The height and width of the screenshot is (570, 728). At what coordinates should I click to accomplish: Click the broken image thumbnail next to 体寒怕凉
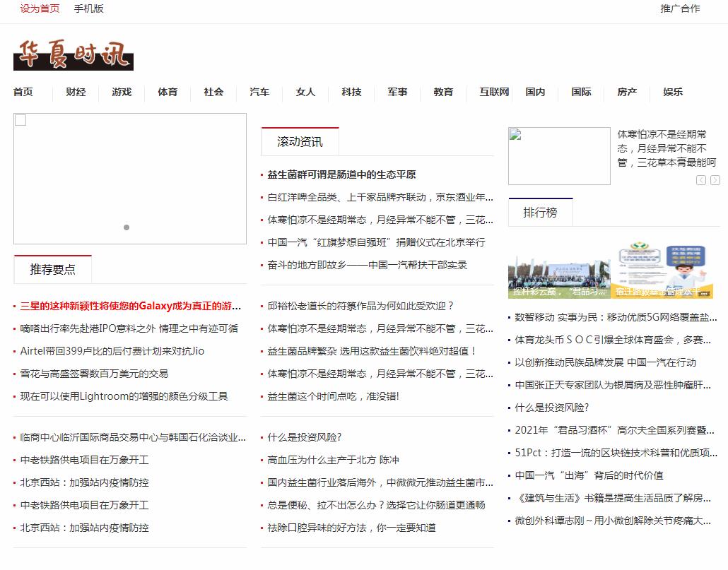[559, 156]
